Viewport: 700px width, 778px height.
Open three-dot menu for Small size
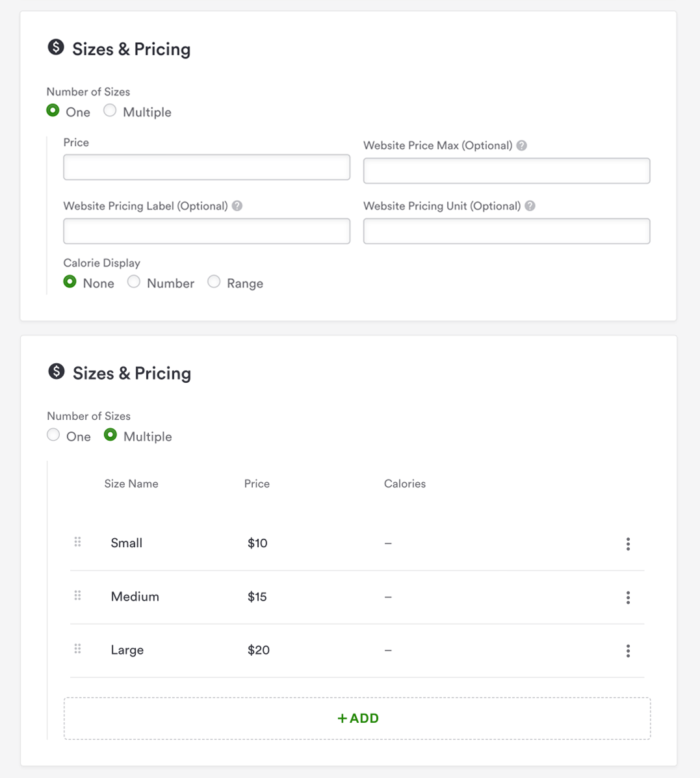pos(628,544)
